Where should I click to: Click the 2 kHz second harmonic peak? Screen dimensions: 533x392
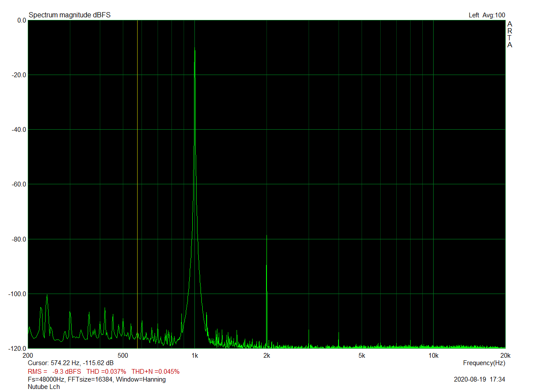[266, 236]
